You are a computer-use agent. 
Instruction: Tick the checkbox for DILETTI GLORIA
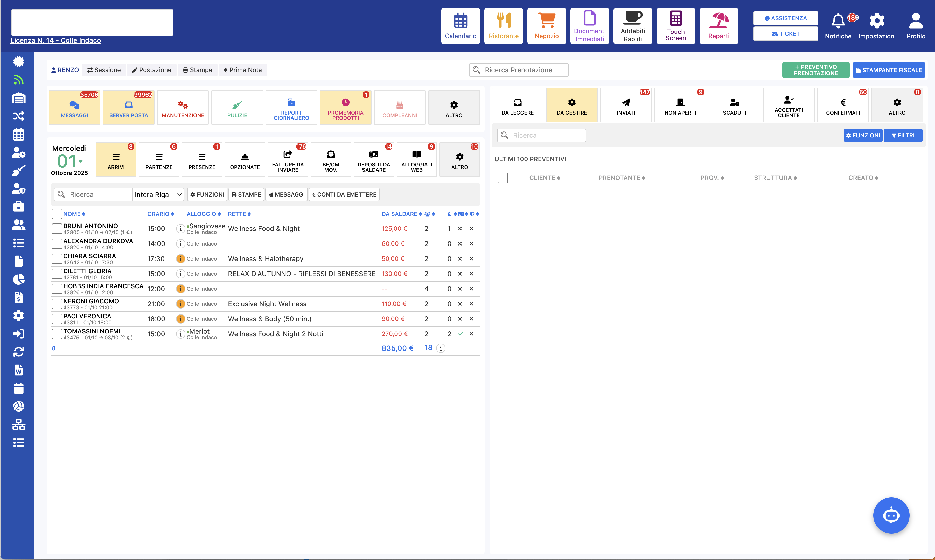click(57, 274)
